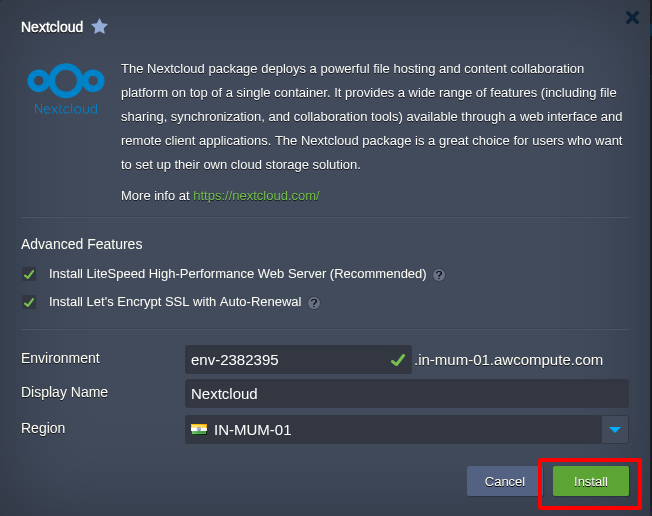Click help icon beside Let's Encrypt option
This screenshot has height=516, width=652.
click(314, 303)
